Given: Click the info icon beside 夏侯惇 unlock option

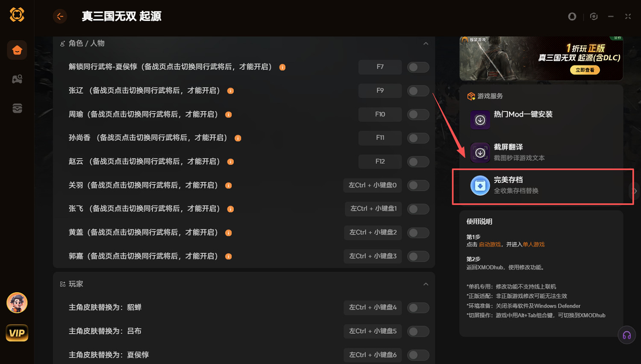Looking at the screenshot, I should pyautogui.click(x=282, y=67).
